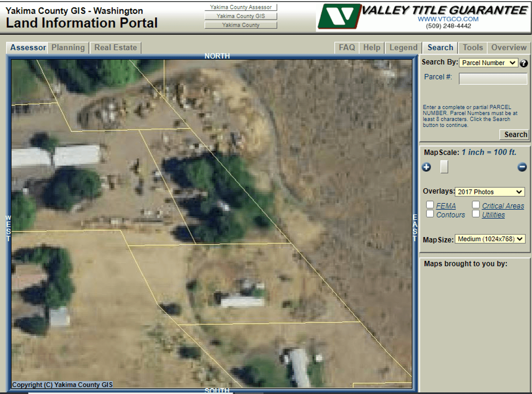532x394 pixels.
Task: Click the Search button for parcel lookup
Action: (x=514, y=134)
